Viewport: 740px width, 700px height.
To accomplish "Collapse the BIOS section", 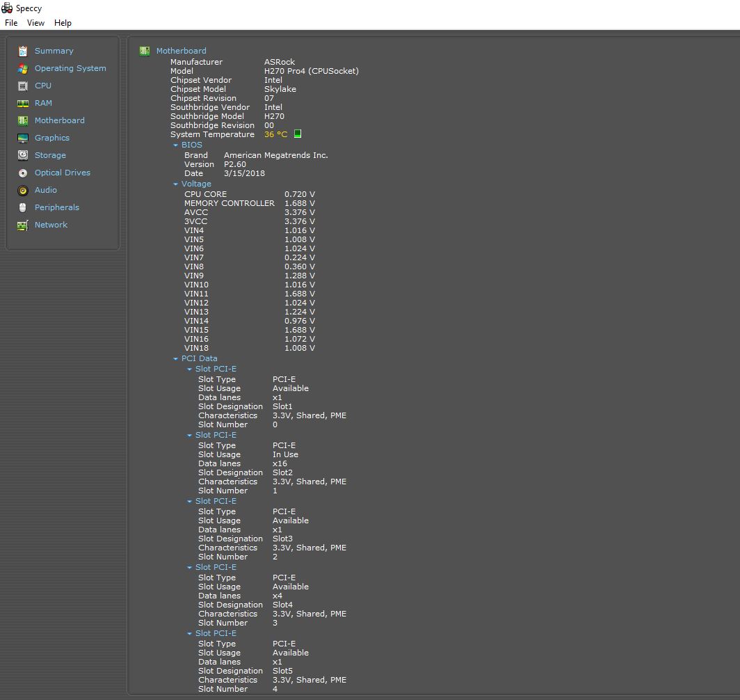I will click(176, 145).
